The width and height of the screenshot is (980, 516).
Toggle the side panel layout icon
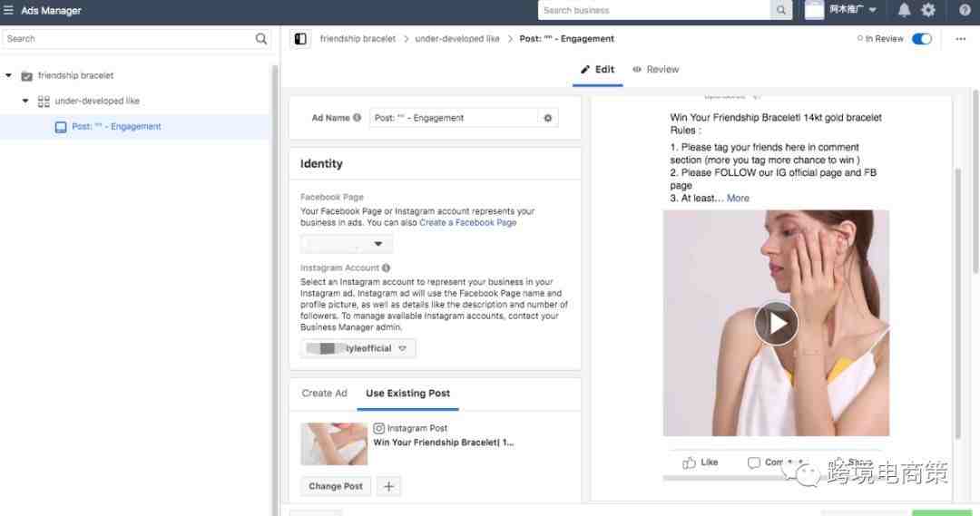[x=300, y=39]
